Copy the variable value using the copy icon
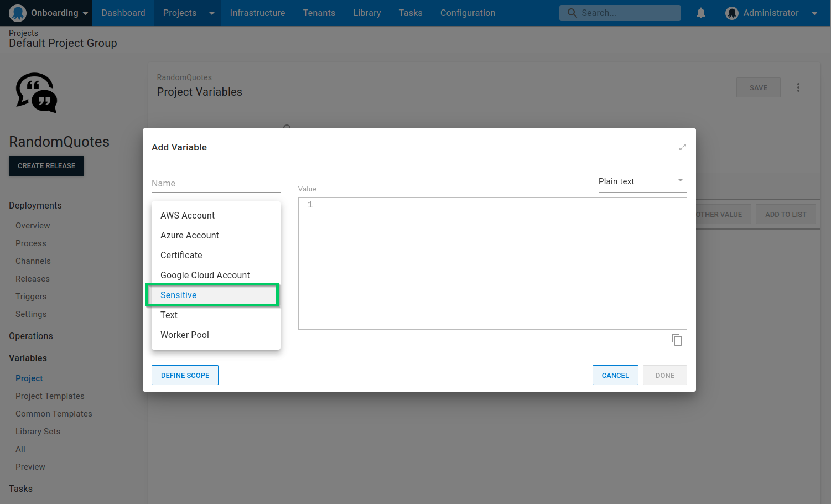Screen dimensions: 831x504 [677, 339]
